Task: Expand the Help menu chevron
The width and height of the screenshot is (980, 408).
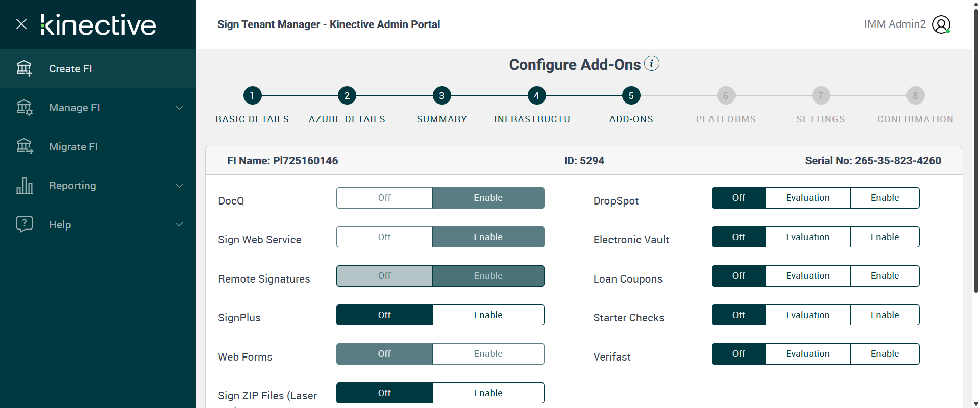Action: [x=179, y=224]
